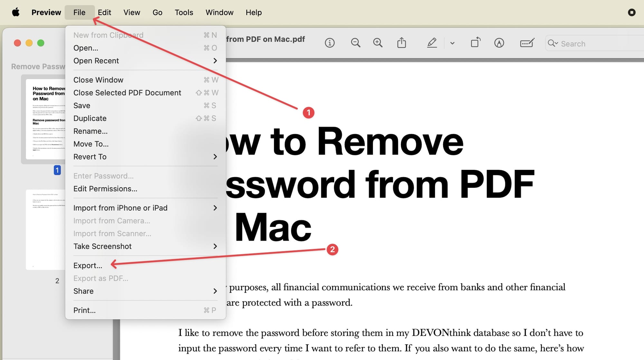Choose Export... from the File menu
Screen dimensions: 644x360
pos(145,265)
